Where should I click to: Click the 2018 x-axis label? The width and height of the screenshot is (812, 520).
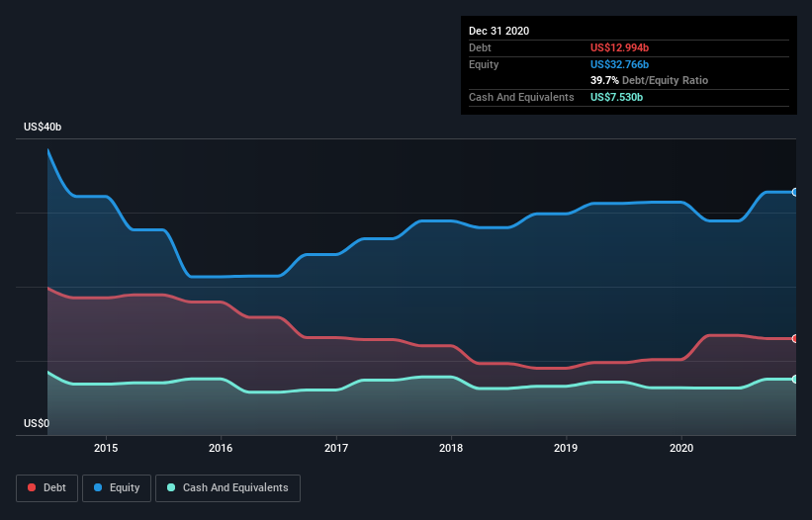click(451, 448)
